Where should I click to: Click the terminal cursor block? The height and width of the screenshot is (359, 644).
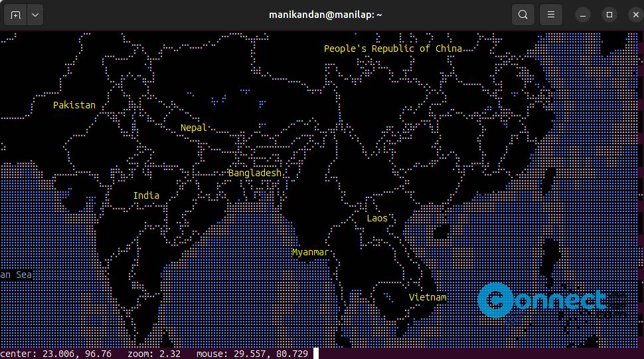click(x=316, y=354)
